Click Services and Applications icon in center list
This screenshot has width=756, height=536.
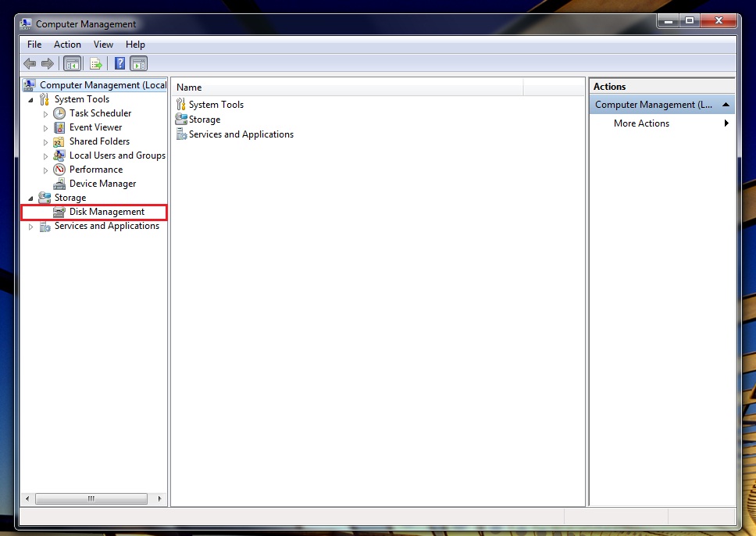[182, 134]
